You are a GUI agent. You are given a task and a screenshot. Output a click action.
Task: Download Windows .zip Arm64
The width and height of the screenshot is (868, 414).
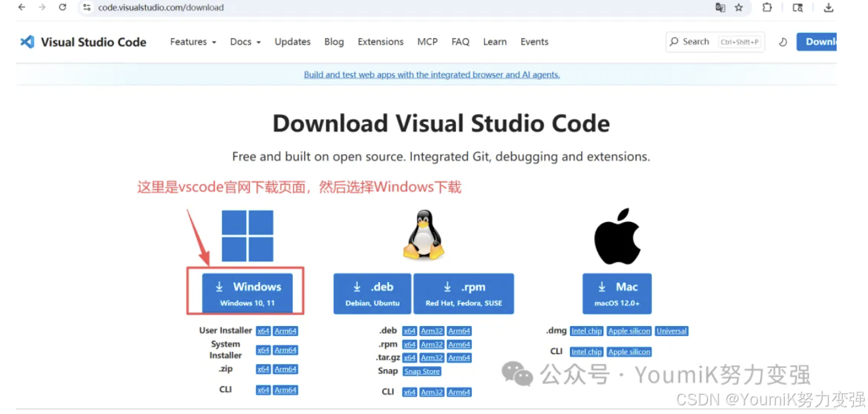[285, 369]
